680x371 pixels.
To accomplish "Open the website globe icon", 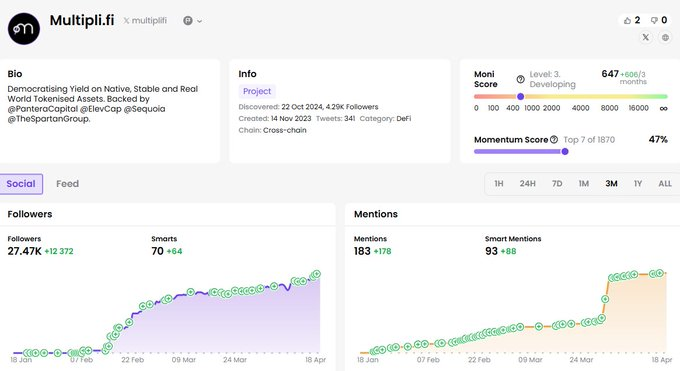I will coord(665,37).
